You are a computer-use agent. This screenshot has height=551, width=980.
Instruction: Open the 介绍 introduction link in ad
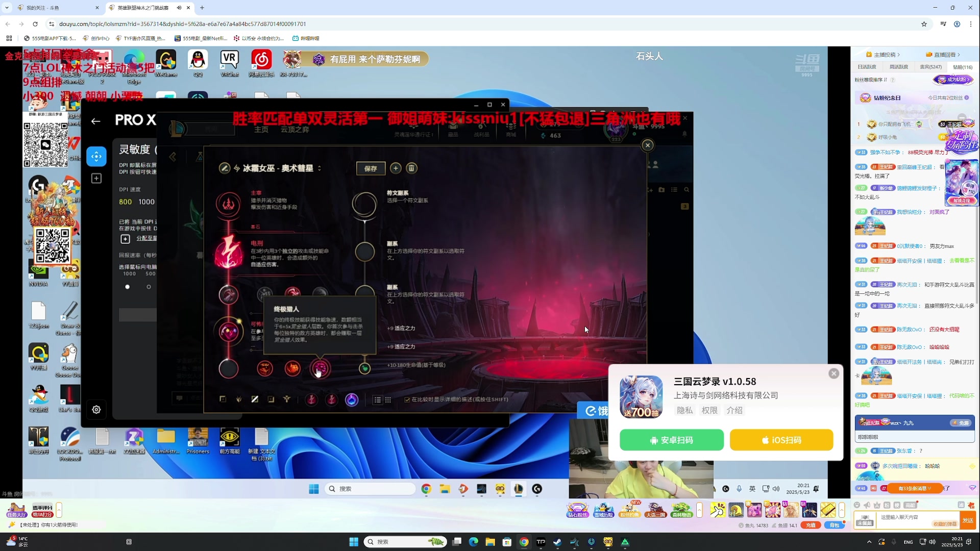click(x=734, y=410)
